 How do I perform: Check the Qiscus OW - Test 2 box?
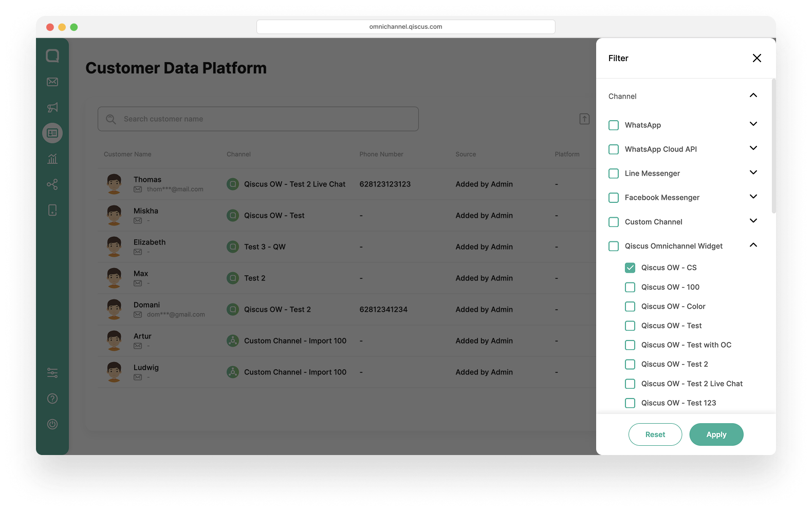[630, 364]
